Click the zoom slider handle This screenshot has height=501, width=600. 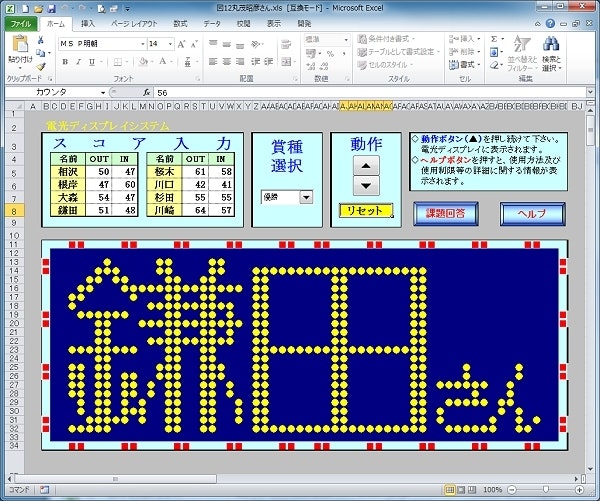click(x=546, y=490)
